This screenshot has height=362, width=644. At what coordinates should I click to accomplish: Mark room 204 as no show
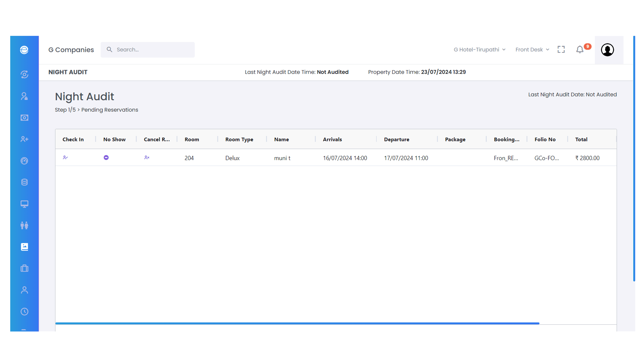106,157
